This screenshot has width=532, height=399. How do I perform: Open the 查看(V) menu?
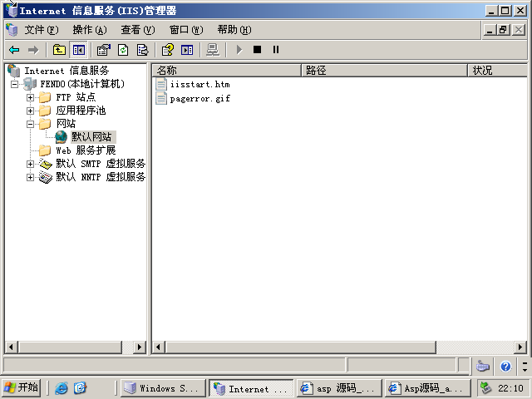coord(138,30)
